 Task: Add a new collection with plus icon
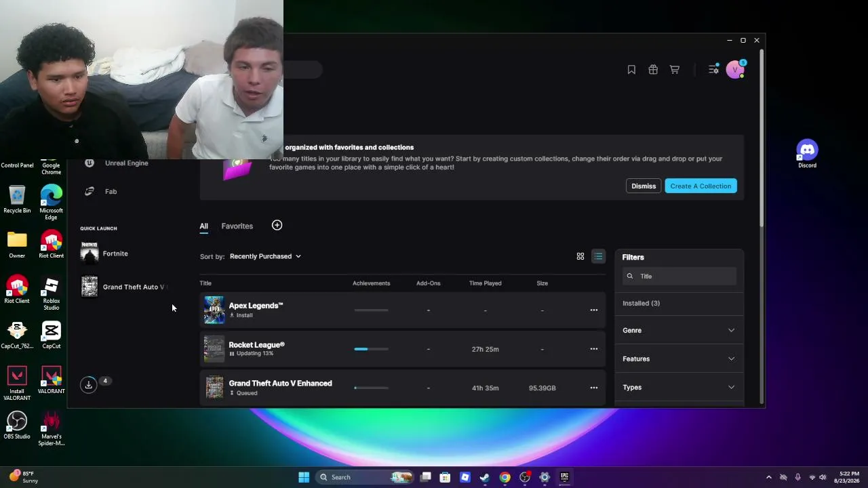pyautogui.click(x=277, y=225)
